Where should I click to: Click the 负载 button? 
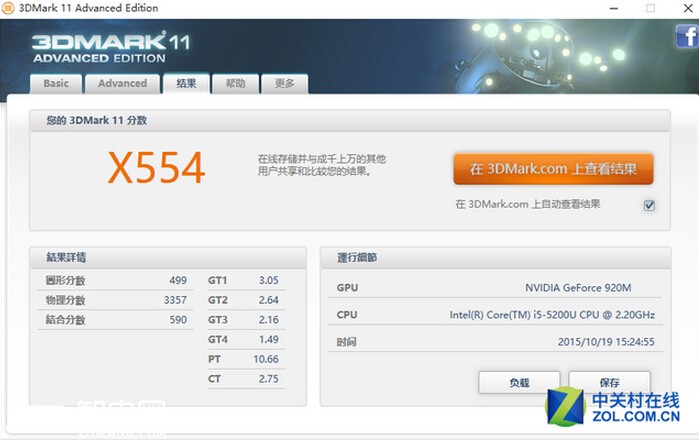coord(519,383)
